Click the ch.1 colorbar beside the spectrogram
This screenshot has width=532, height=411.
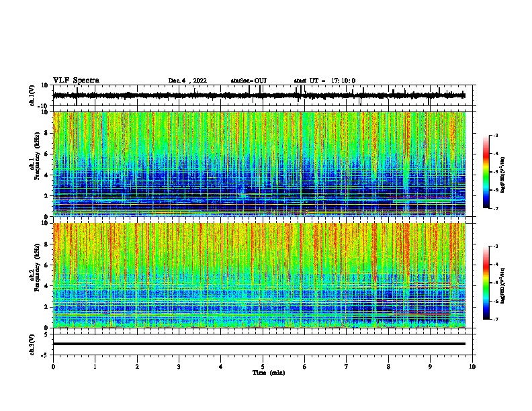tap(486, 172)
